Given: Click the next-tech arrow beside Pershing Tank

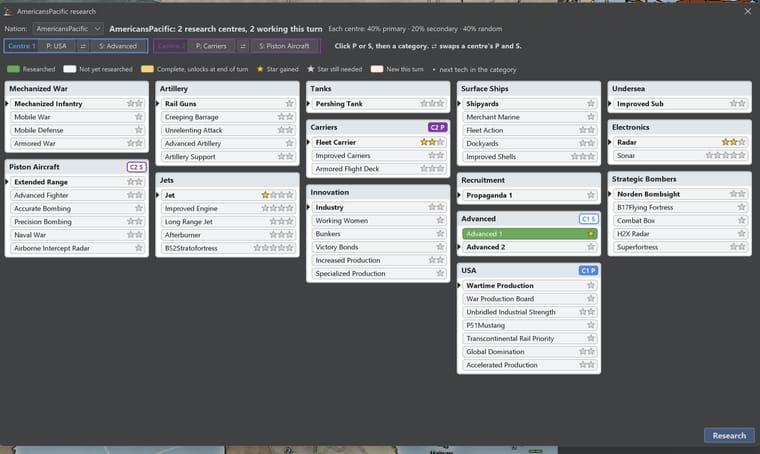Looking at the screenshot, I should pos(308,104).
